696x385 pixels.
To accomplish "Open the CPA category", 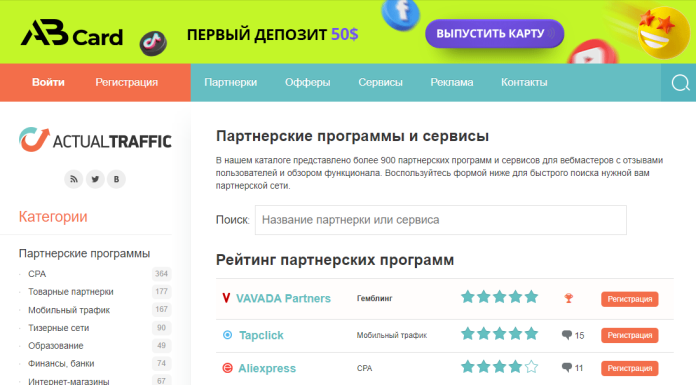I will point(37,274).
